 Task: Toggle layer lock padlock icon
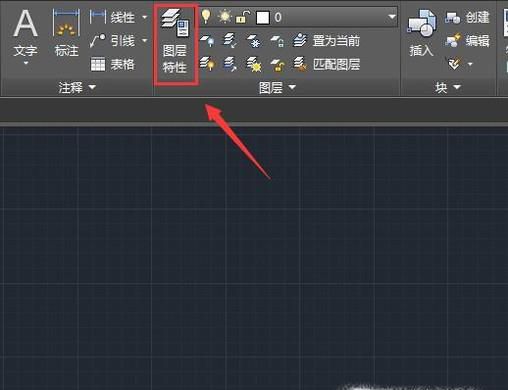[243, 17]
